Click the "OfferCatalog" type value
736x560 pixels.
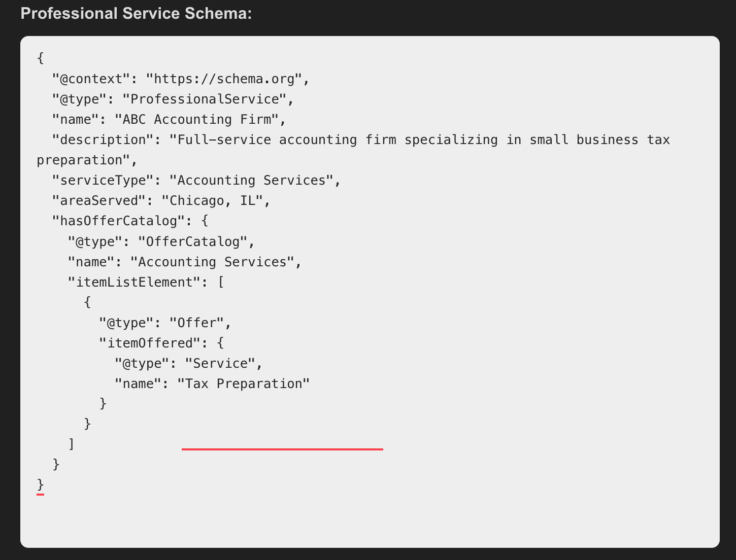coord(192,241)
